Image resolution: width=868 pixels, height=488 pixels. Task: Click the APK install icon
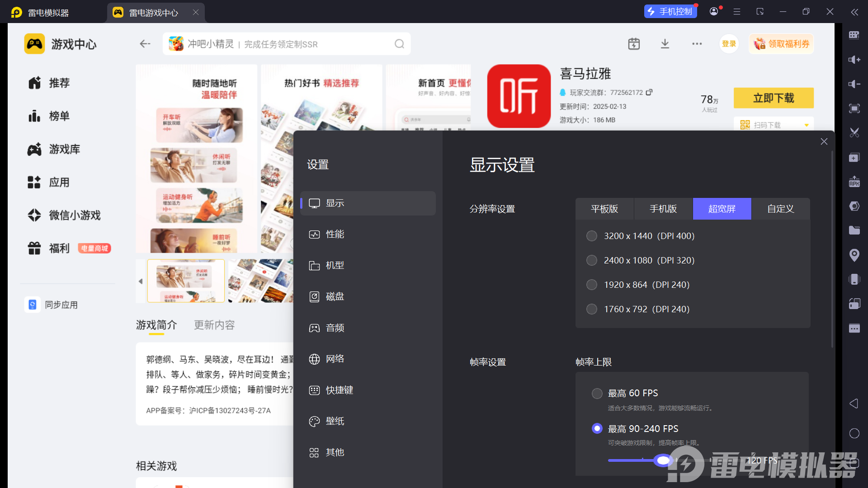[x=854, y=182]
